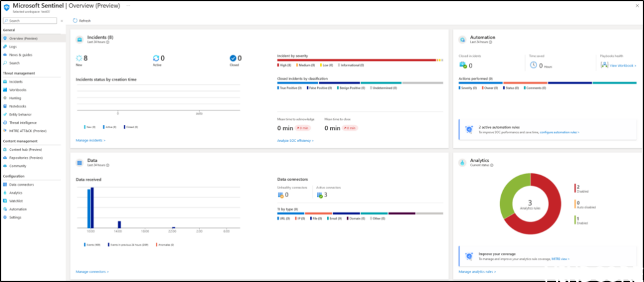Open Logs from the sidebar
The width and height of the screenshot is (644, 282).
coord(13,46)
